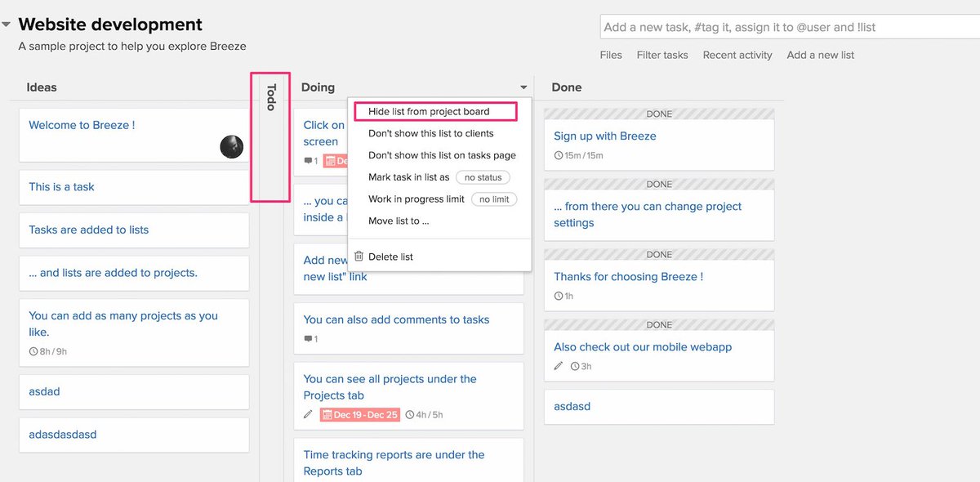Click Add a new list link
The width and height of the screenshot is (980, 482).
[x=821, y=55]
